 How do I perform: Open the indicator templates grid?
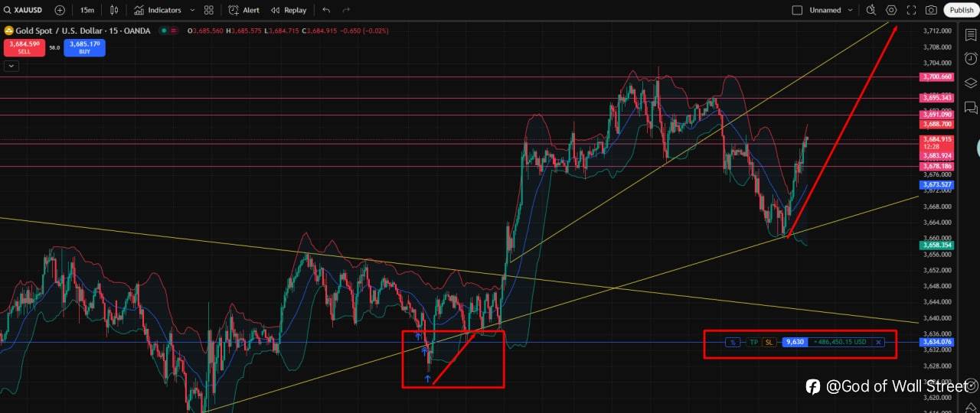[208, 10]
